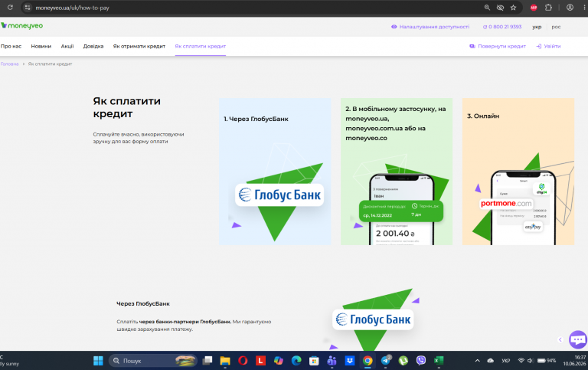The width and height of the screenshot is (588, 370).
Task: Open Telegram from the taskbar
Action: 386,361
